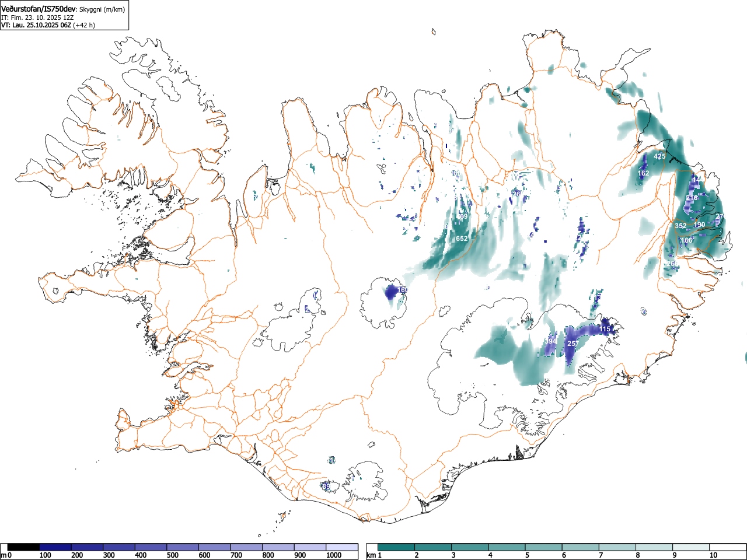Select the 200–300 m legend swatch
This screenshot has width=747, height=560.
coord(88,547)
